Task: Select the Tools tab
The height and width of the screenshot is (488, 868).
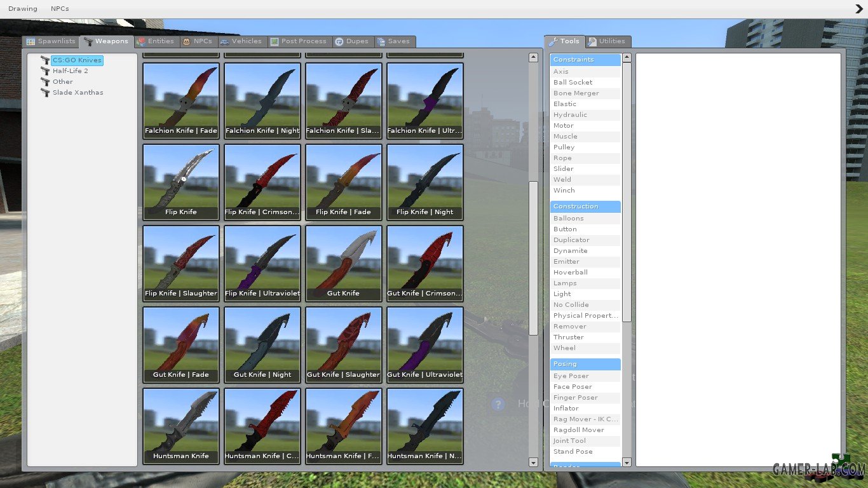Action: click(x=564, y=41)
